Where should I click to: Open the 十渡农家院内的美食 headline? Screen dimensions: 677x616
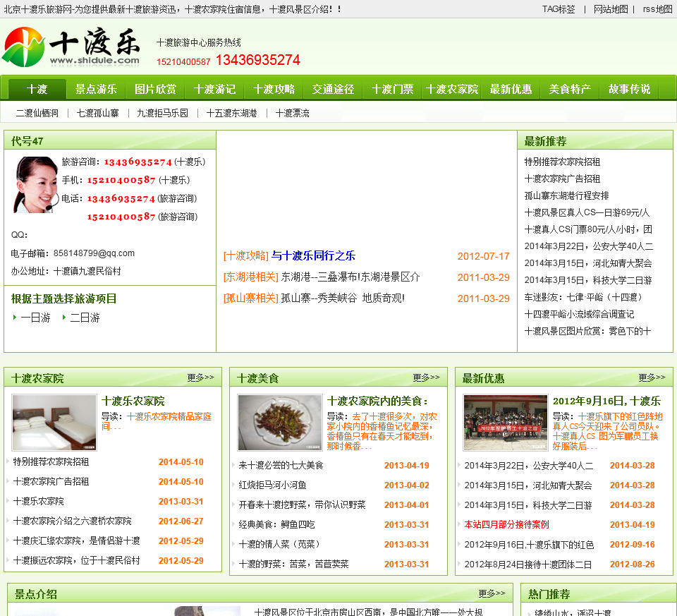click(x=377, y=401)
